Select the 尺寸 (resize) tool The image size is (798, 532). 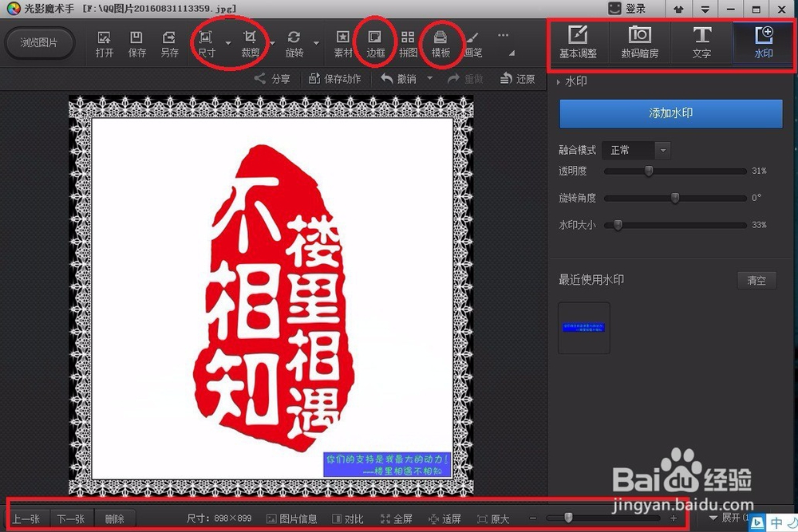pyautogui.click(x=206, y=44)
